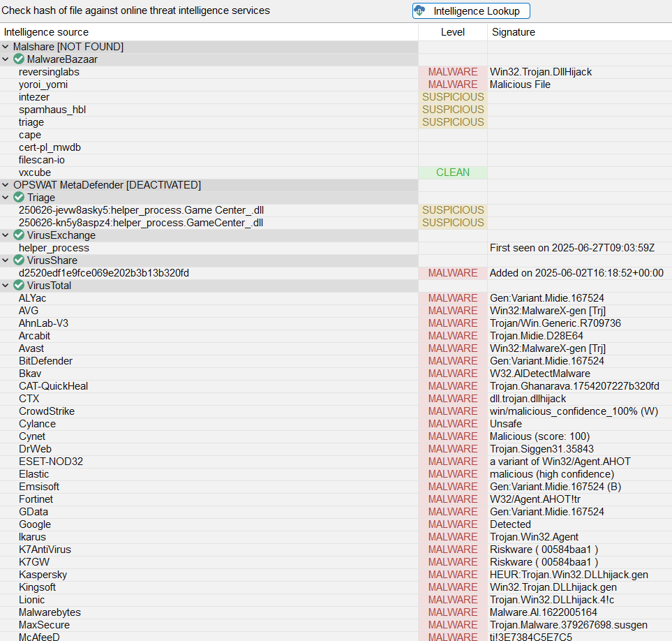Collapse the VirusShare group chevron

(x=6, y=260)
